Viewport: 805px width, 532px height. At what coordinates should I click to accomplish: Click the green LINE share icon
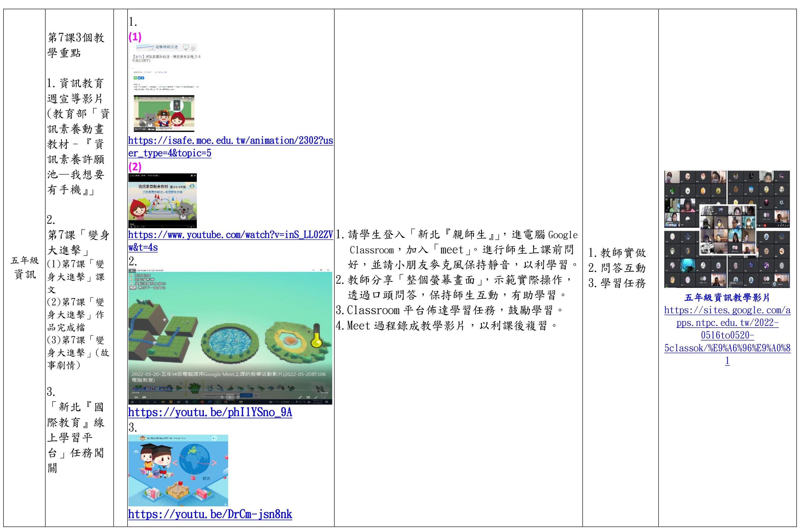coord(135,78)
